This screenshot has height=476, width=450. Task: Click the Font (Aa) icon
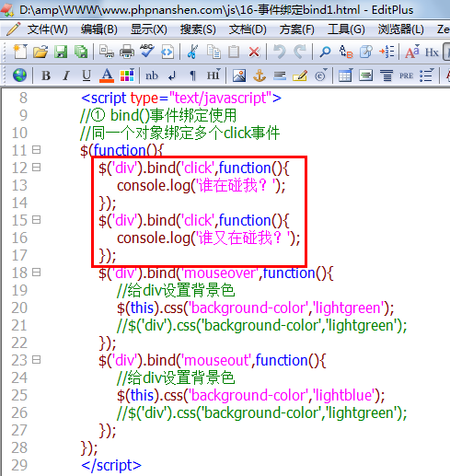(x=412, y=52)
